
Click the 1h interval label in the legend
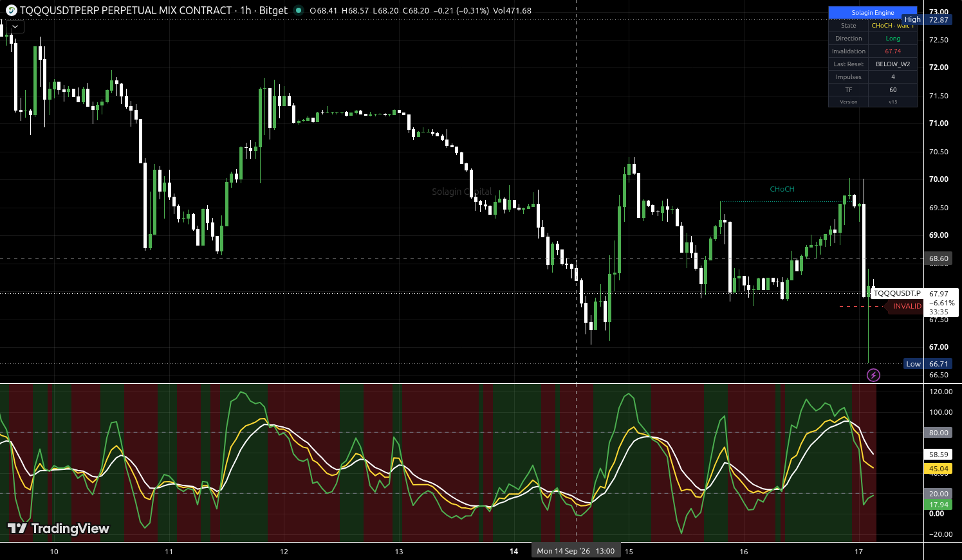[246, 10]
